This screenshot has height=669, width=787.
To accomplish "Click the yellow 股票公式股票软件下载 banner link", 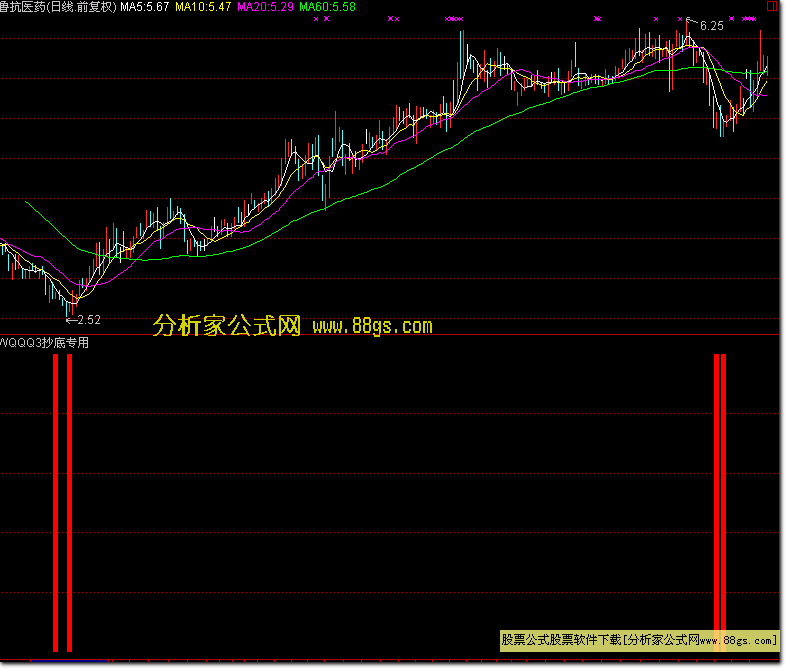I will coord(639,640).
